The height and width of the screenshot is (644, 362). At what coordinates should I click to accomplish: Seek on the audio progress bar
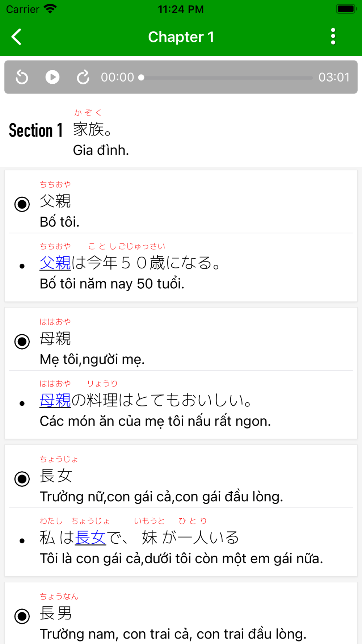tap(226, 78)
